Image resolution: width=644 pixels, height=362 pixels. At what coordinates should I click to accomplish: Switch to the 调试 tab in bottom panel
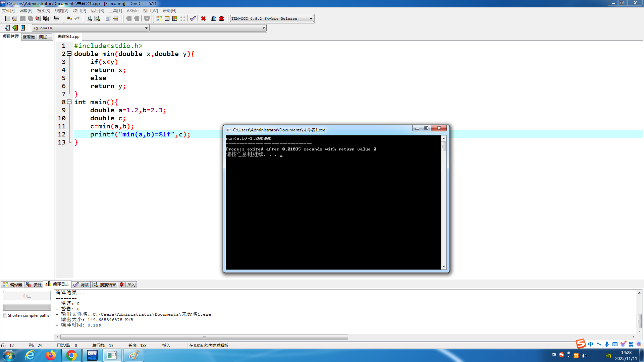pos(81,285)
